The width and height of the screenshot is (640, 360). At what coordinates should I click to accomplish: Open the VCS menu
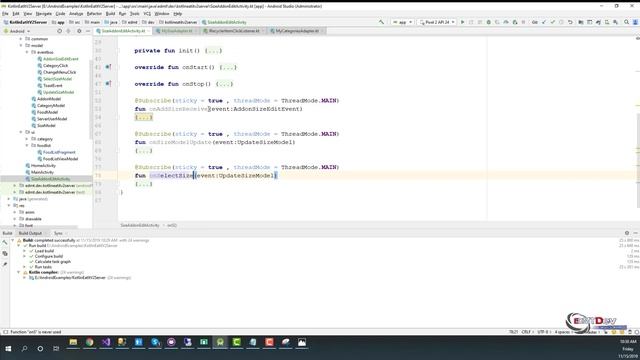click(147, 14)
